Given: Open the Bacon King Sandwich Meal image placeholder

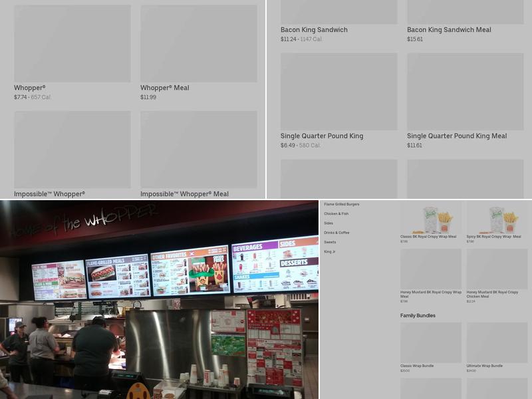Looking at the screenshot, I should click(x=465, y=12).
